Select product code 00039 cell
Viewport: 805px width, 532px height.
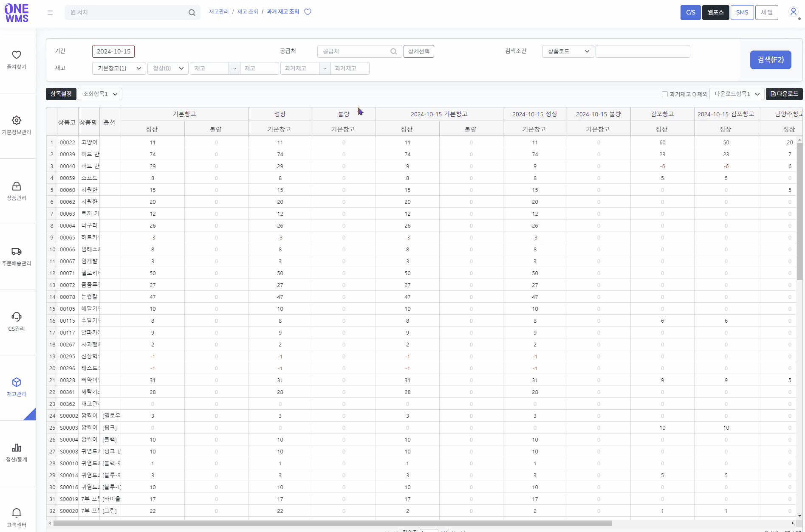point(68,155)
